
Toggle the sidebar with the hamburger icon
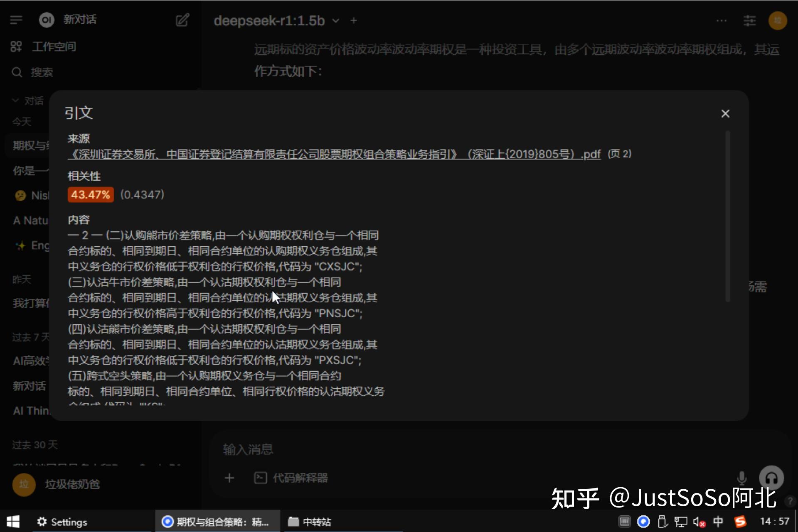pyautogui.click(x=16, y=20)
